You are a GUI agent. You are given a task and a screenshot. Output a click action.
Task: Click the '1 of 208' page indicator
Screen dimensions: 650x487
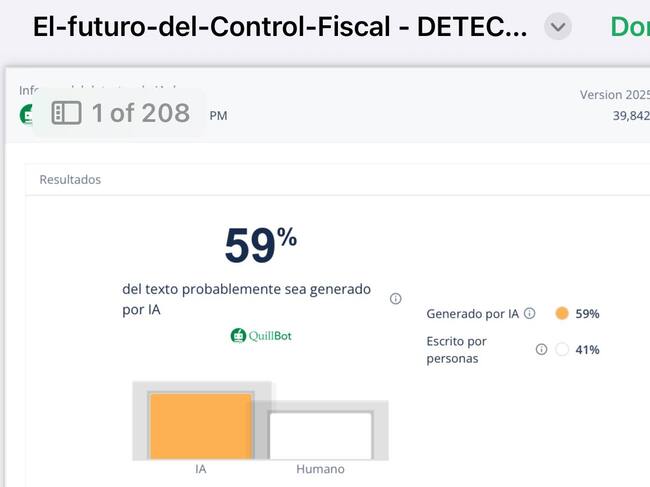tap(140, 113)
